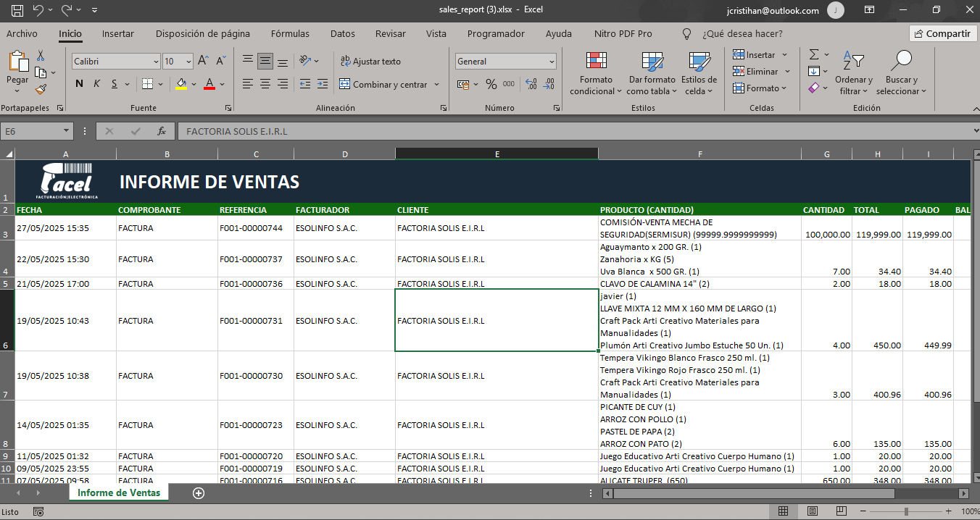This screenshot has height=520, width=980.
Task: Click the percent style icon
Action: pyautogui.click(x=491, y=85)
